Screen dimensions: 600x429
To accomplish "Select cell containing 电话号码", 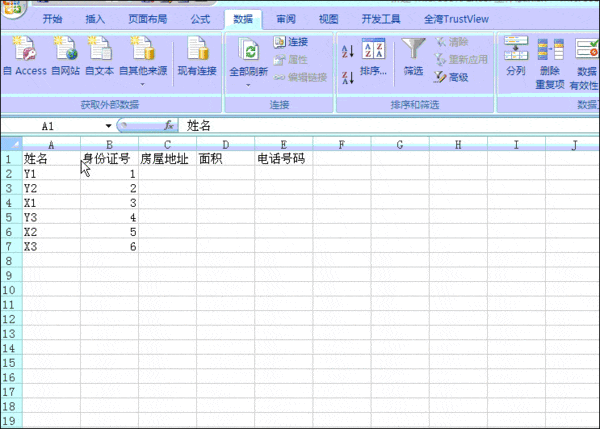I will pos(284,159).
